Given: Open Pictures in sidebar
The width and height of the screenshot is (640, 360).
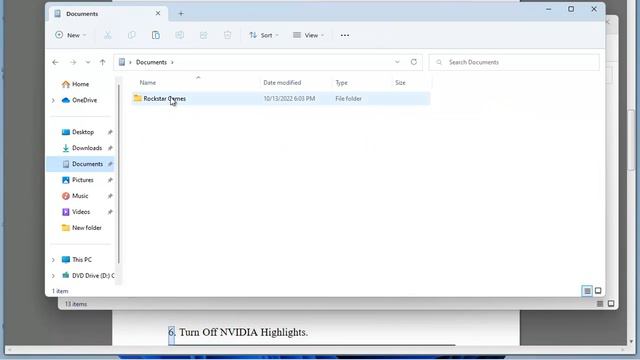Looking at the screenshot, I should [x=83, y=180].
